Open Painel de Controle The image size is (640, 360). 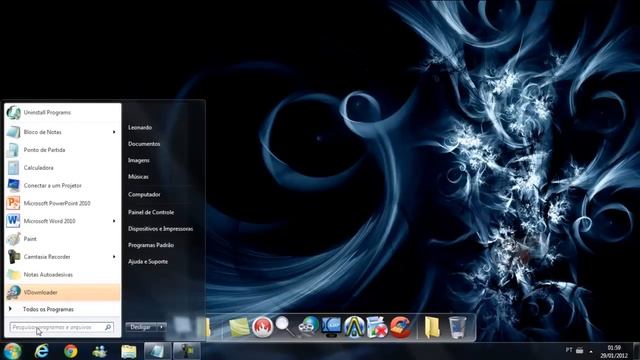(x=151, y=212)
